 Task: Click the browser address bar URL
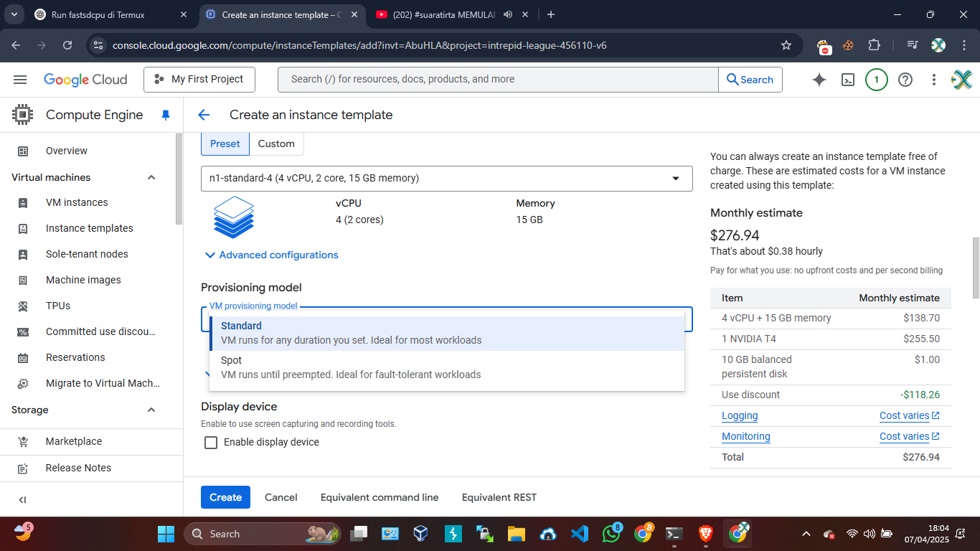point(359,45)
